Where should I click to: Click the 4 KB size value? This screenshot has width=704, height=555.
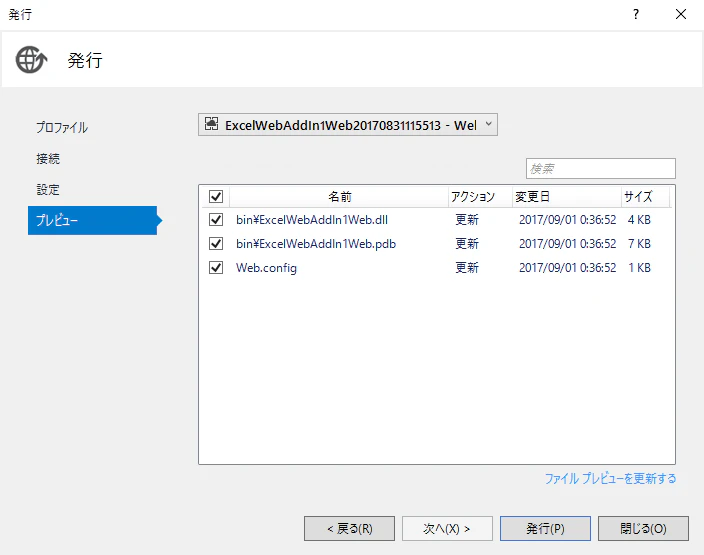639,220
